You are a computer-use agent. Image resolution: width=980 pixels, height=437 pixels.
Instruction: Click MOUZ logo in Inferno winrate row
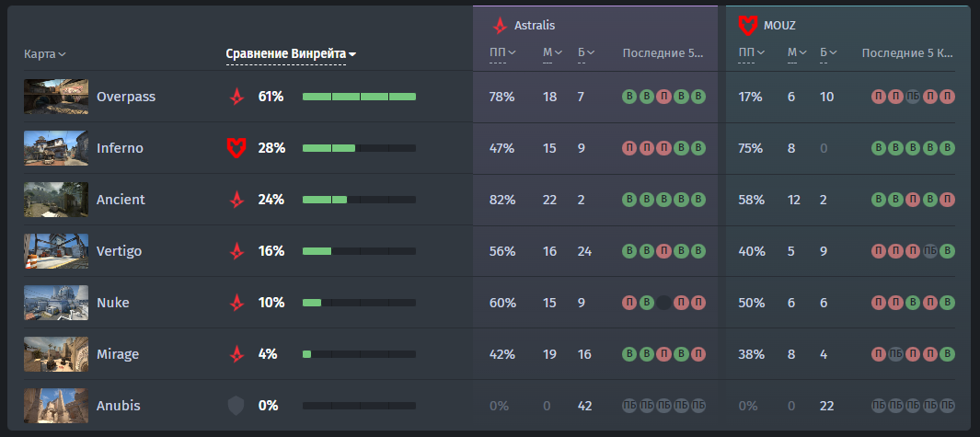(x=236, y=148)
